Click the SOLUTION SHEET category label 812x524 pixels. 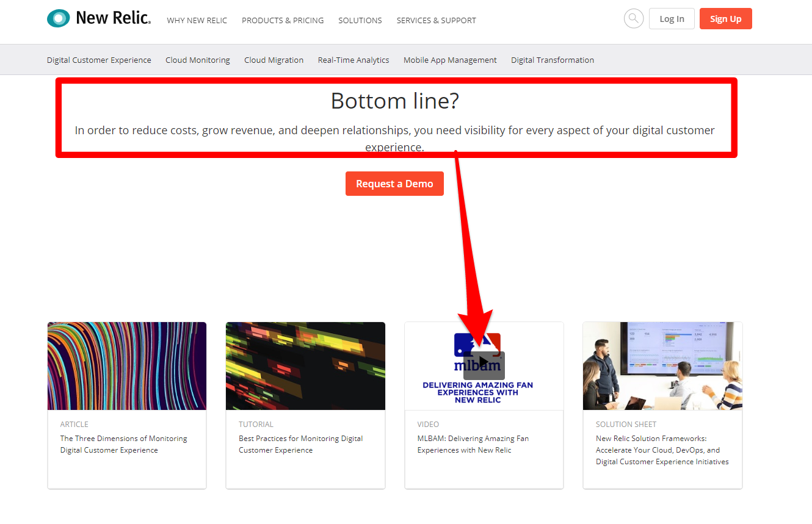626,424
